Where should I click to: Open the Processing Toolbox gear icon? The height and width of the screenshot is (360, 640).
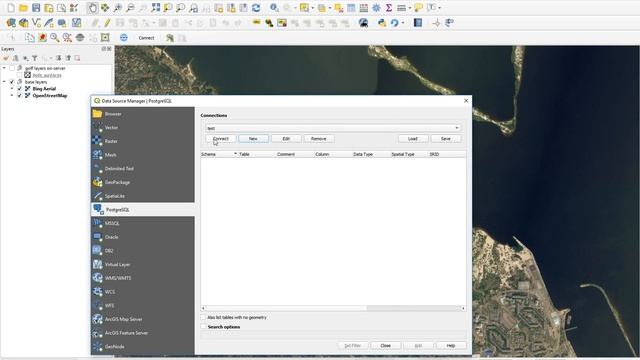coord(376,7)
